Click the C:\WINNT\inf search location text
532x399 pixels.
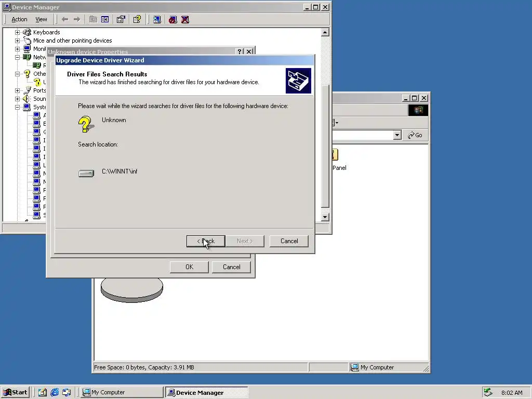click(119, 171)
